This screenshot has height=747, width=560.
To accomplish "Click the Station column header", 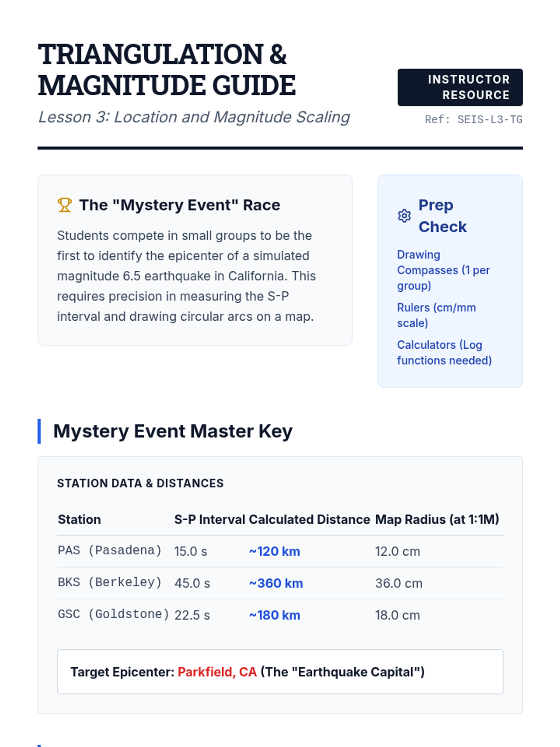I will (79, 520).
